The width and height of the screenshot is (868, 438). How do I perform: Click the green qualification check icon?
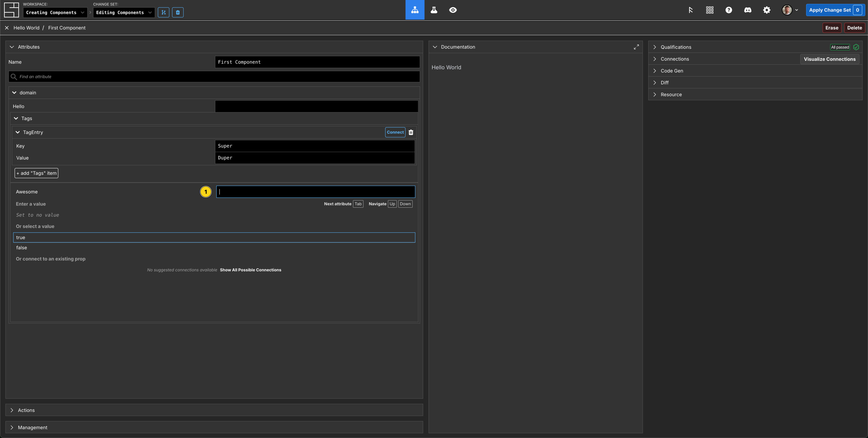coord(856,47)
